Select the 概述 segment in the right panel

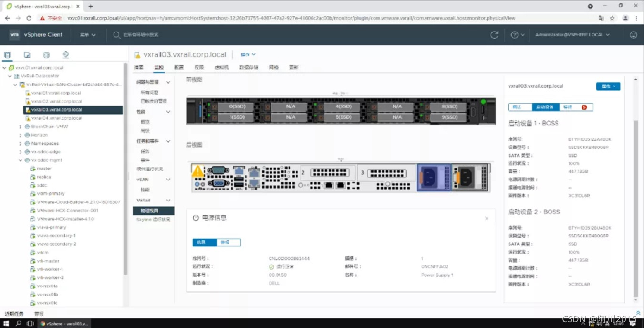click(x=520, y=107)
